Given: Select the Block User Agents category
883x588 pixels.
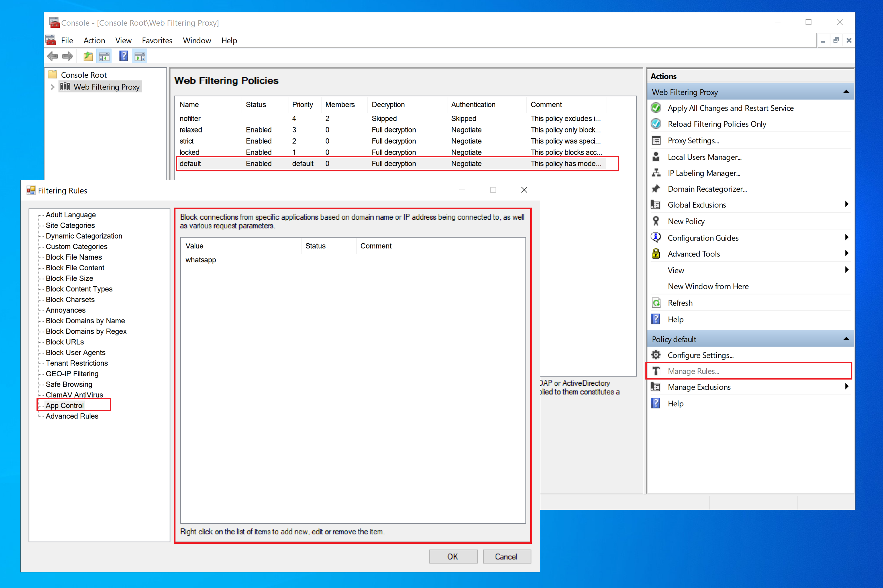Looking at the screenshot, I should click(75, 352).
